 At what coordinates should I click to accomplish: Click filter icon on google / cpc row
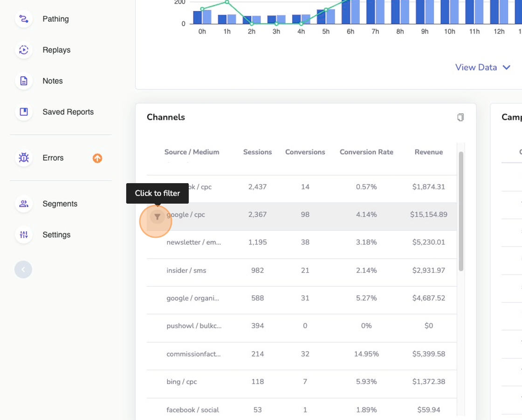pos(158,217)
